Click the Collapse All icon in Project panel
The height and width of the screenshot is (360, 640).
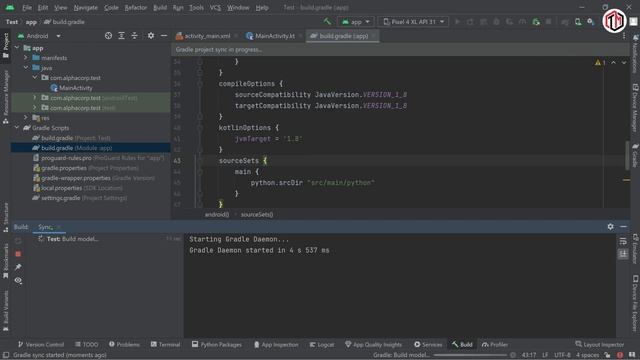[x=134, y=36]
